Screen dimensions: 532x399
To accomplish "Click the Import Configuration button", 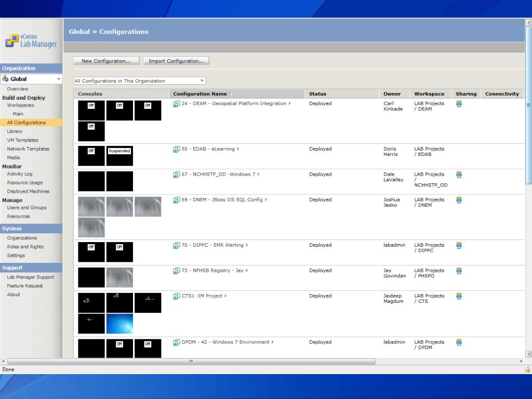I will 176,61.
